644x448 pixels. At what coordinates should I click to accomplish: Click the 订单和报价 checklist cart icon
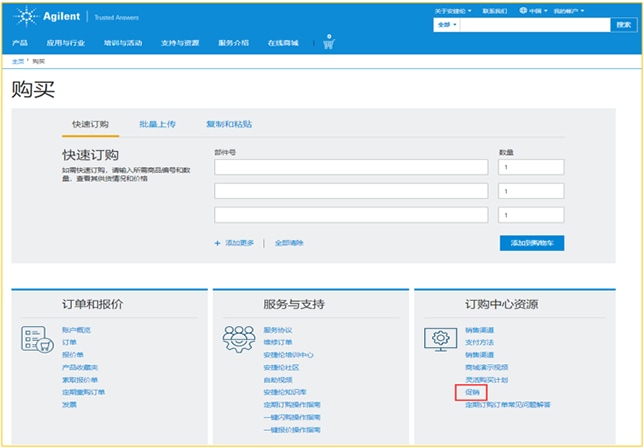(x=36, y=339)
